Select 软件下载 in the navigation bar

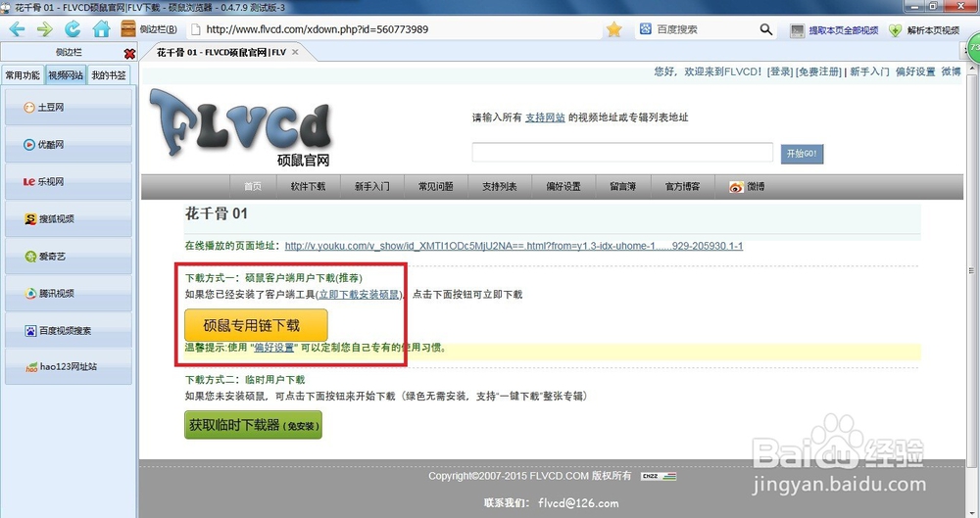pos(308,186)
